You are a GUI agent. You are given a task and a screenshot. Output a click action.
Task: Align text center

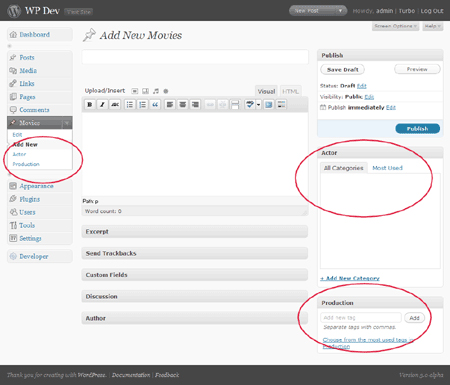pos(183,105)
